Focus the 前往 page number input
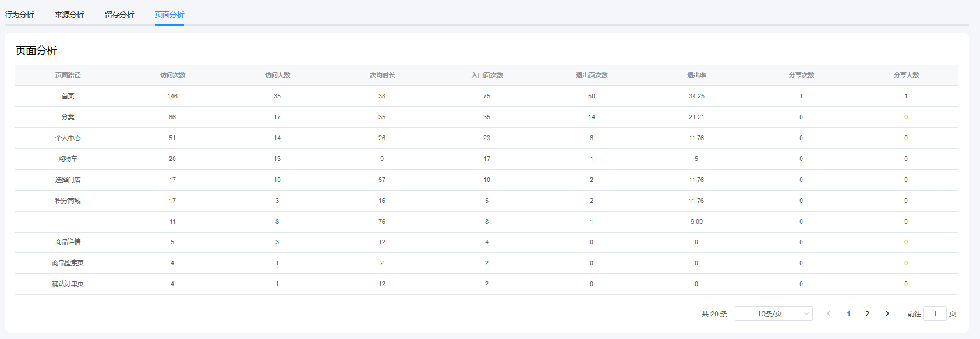Image resolution: width=980 pixels, height=339 pixels. click(935, 313)
